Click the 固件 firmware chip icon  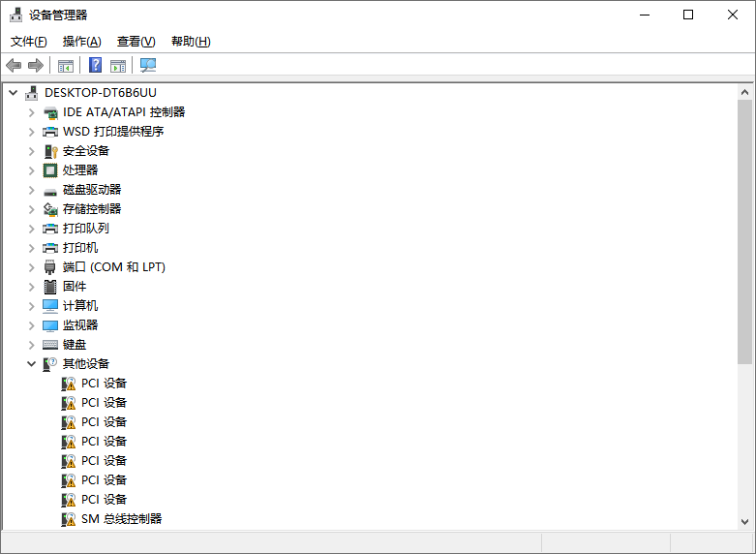(50, 287)
